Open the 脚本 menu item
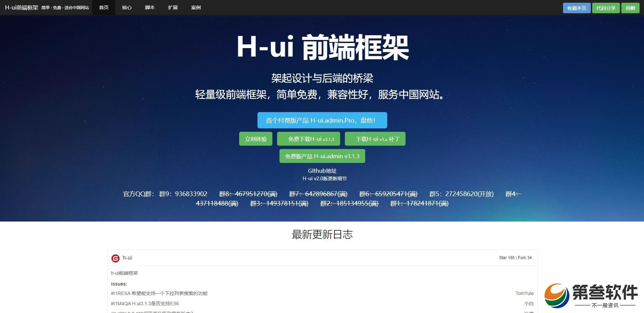 pyautogui.click(x=150, y=7)
